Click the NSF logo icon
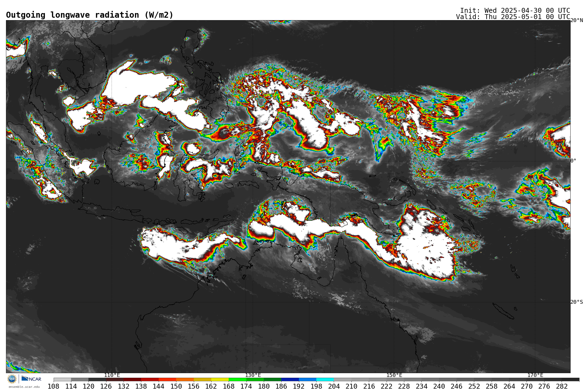Screen dimensions: 588x390 click(x=12, y=379)
